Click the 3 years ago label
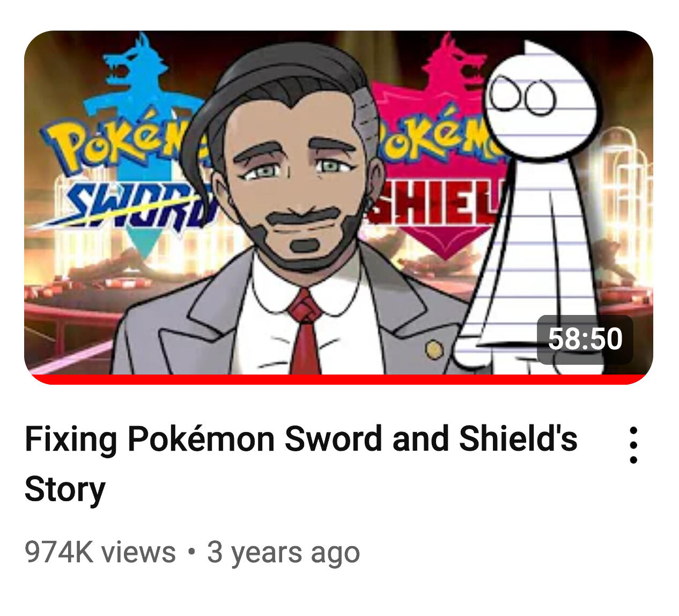679x616 pixels. (x=283, y=552)
